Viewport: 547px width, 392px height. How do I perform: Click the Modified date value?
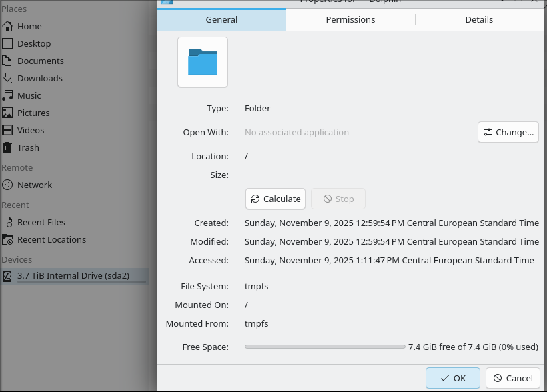(392, 241)
